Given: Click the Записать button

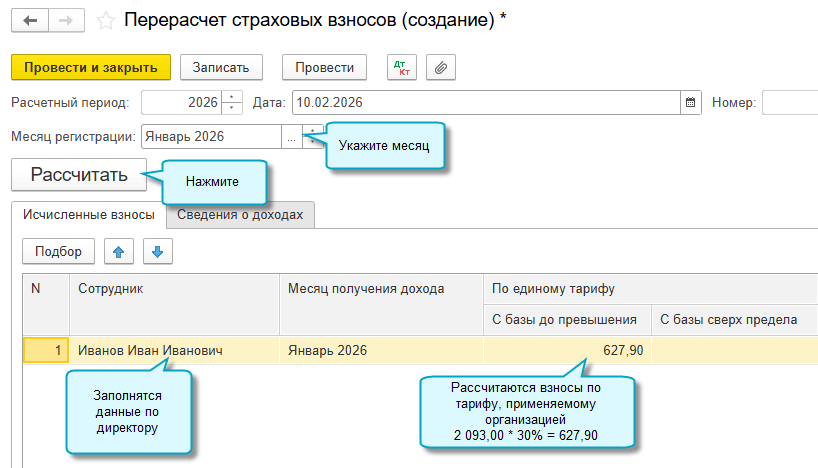Looking at the screenshot, I should click(221, 67).
